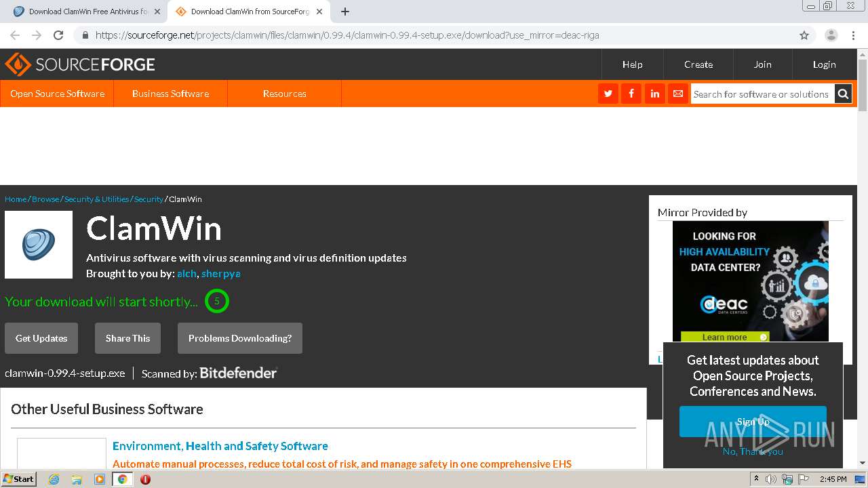Click Share This button

[127, 338]
